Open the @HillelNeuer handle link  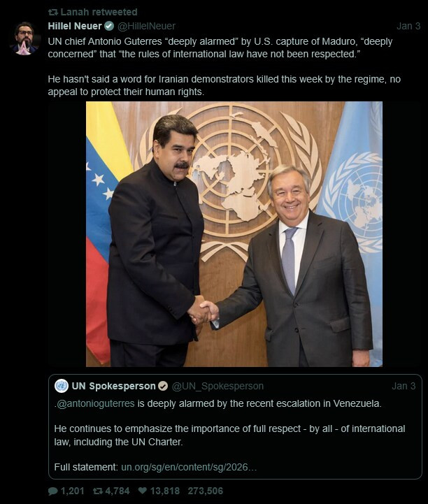(146, 26)
